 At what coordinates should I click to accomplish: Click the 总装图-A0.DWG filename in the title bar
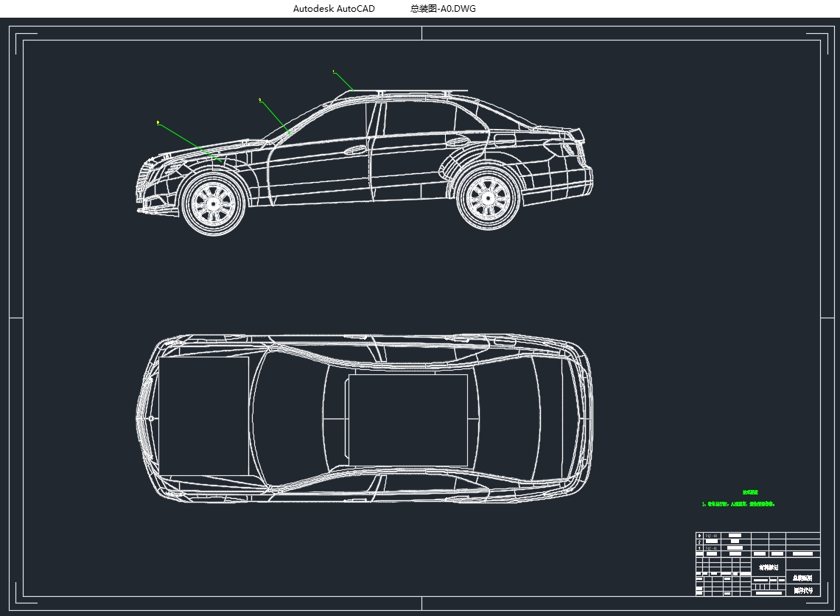pyautogui.click(x=443, y=9)
